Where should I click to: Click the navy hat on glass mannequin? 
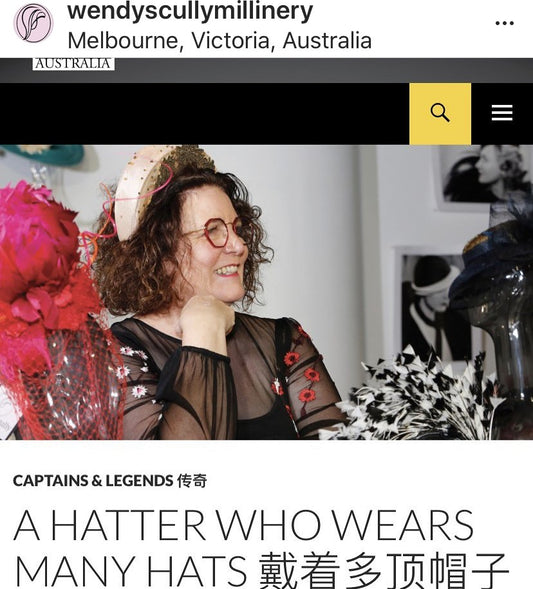[496, 255]
